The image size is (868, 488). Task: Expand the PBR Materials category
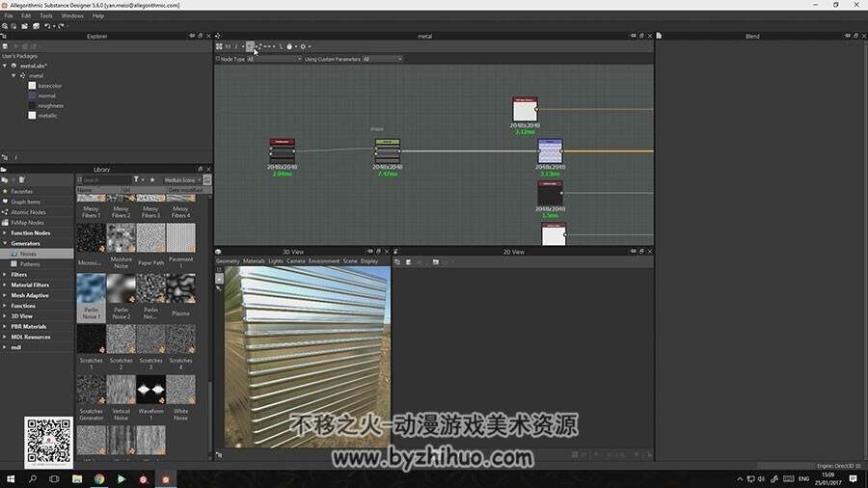(5, 326)
